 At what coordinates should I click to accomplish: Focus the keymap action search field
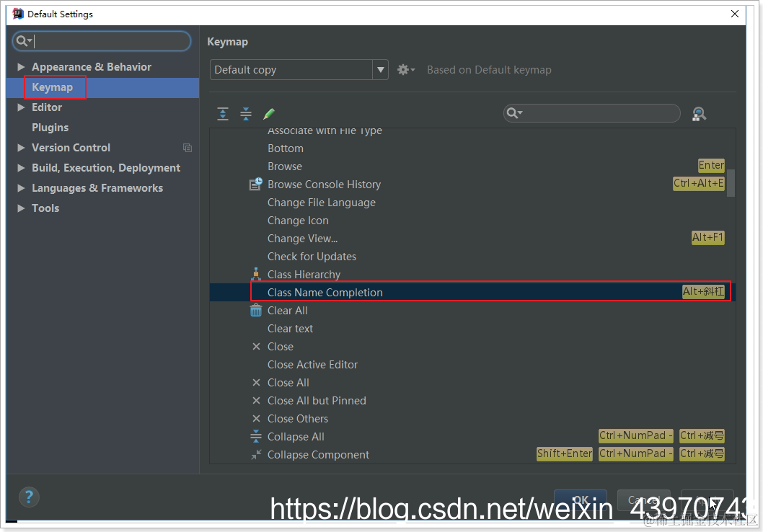tap(591, 113)
